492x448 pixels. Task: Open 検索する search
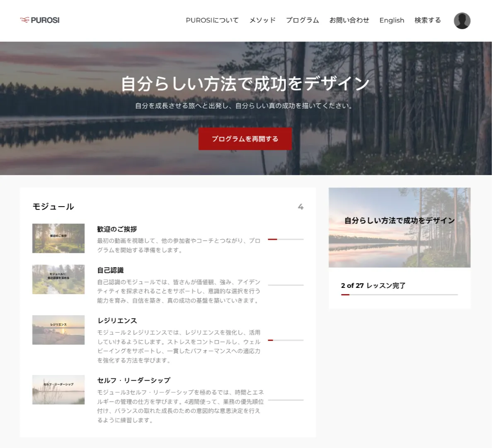click(x=427, y=20)
